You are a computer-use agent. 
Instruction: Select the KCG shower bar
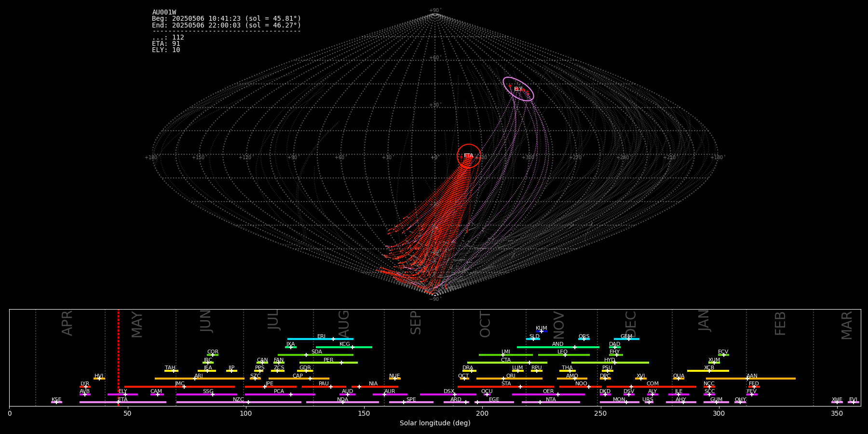coord(344,347)
